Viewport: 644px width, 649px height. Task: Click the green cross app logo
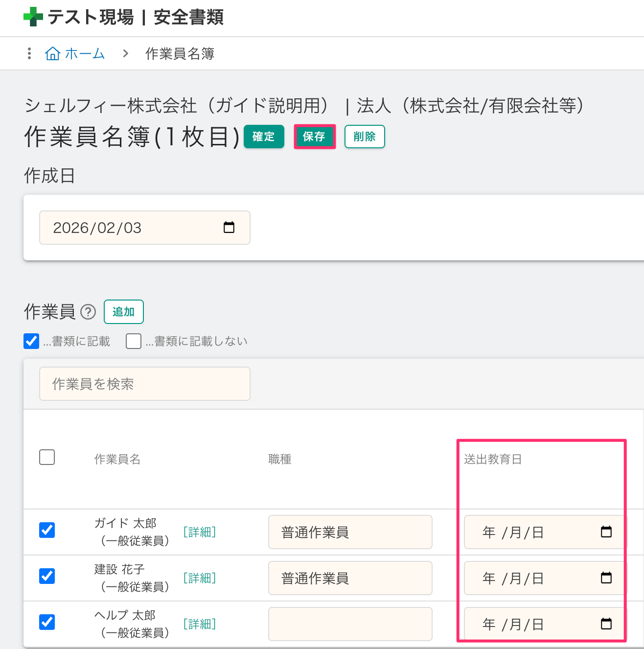pos(33,17)
